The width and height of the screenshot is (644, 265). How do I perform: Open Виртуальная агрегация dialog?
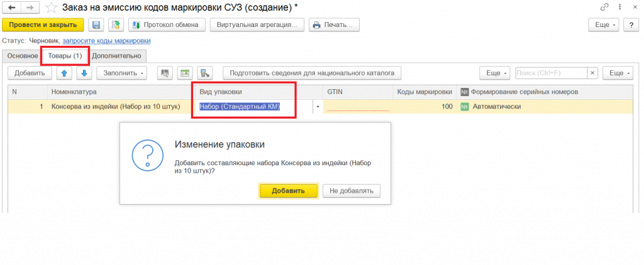pos(257,24)
